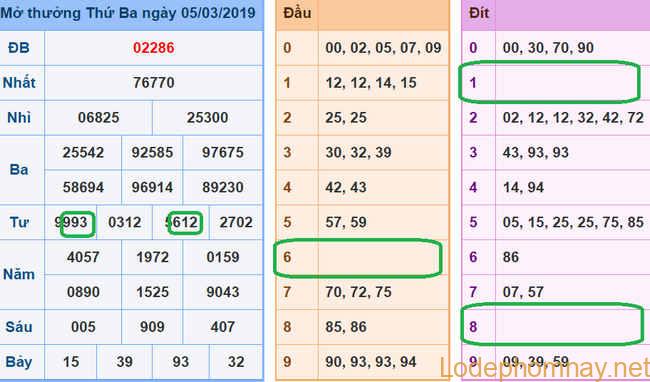The width and height of the screenshot is (650, 382).
Task: Click fourth prize number 9993
Action: [71, 222]
